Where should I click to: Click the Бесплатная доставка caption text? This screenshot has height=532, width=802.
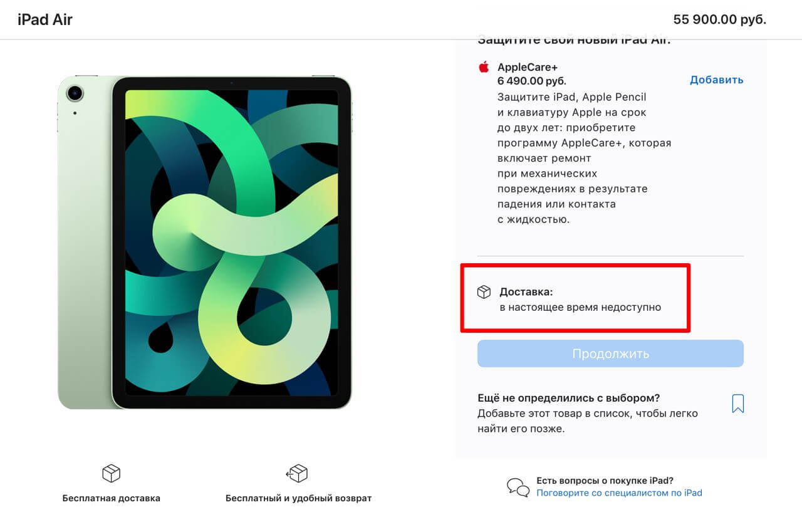coord(111,498)
